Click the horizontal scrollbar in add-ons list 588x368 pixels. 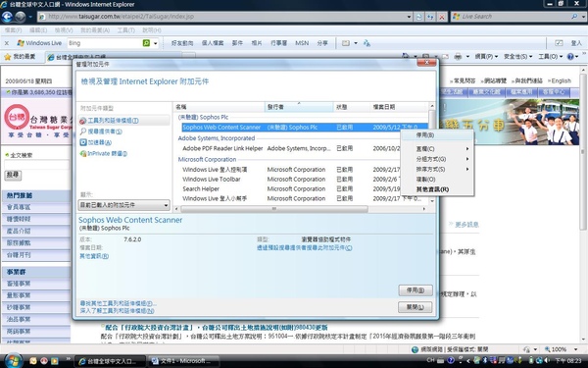click(x=274, y=209)
